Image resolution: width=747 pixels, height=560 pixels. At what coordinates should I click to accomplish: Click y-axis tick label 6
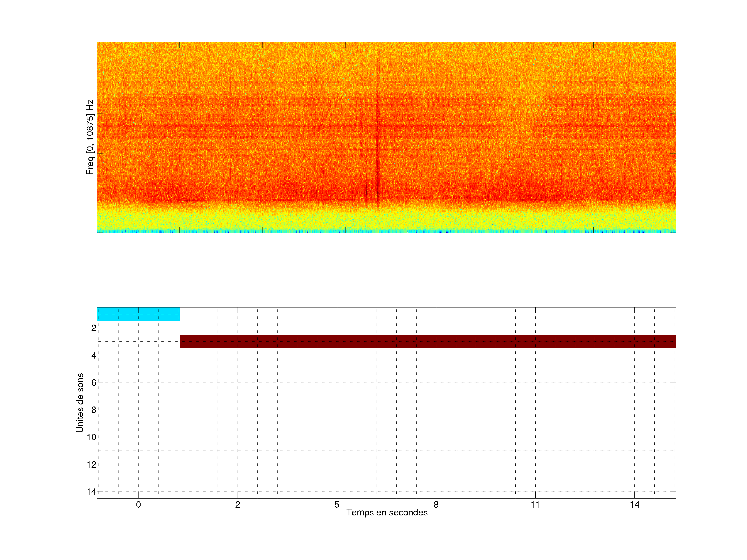click(x=94, y=382)
